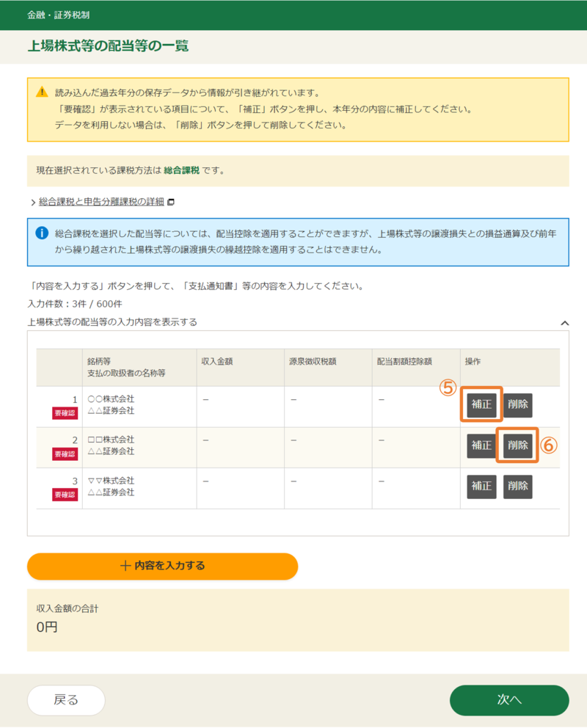Click the yellow warning triangle icon
The height and width of the screenshot is (728, 587).
[x=42, y=93]
